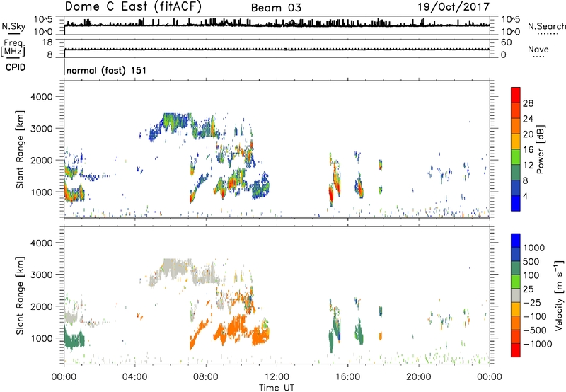Click the "N.Sky" legend label
The height and width of the screenshot is (392, 566).
(13, 26)
